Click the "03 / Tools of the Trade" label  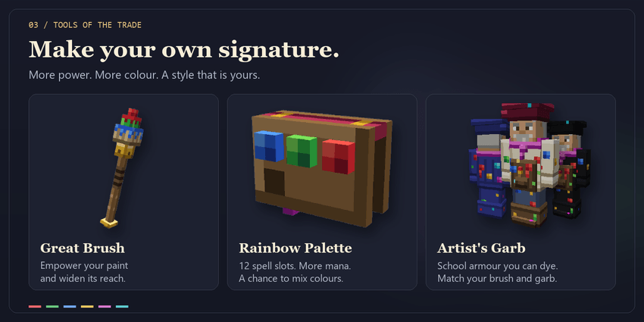pyautogui.click(x=85, y=25)
